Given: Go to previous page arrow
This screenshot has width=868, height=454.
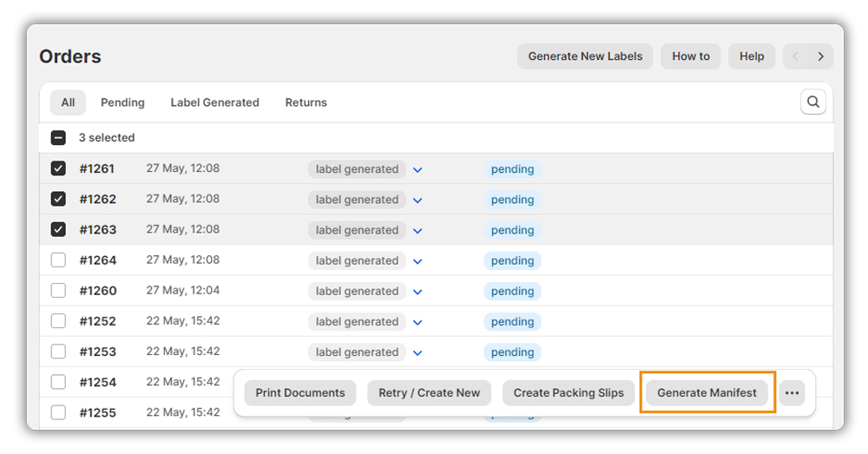Looking at the screenshot, I should click(795, 56).
